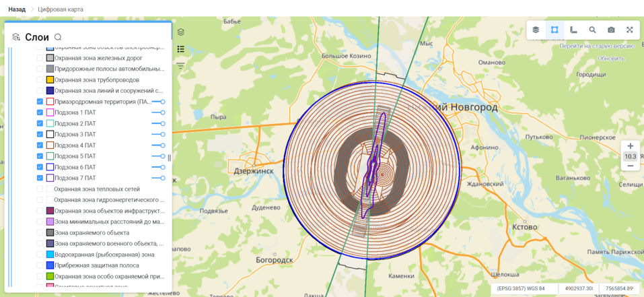Open the layers stack tool in top toolbar
644x297 pixels.
pos(536,30)
